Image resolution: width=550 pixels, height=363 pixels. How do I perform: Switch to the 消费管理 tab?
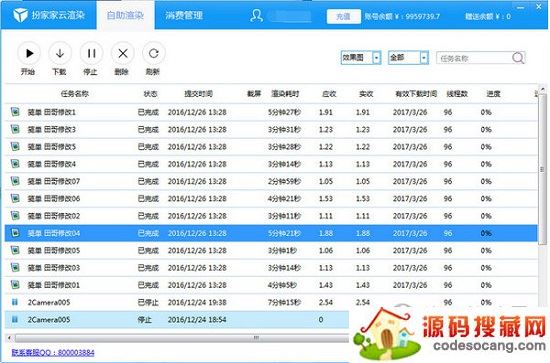(184, 15)
